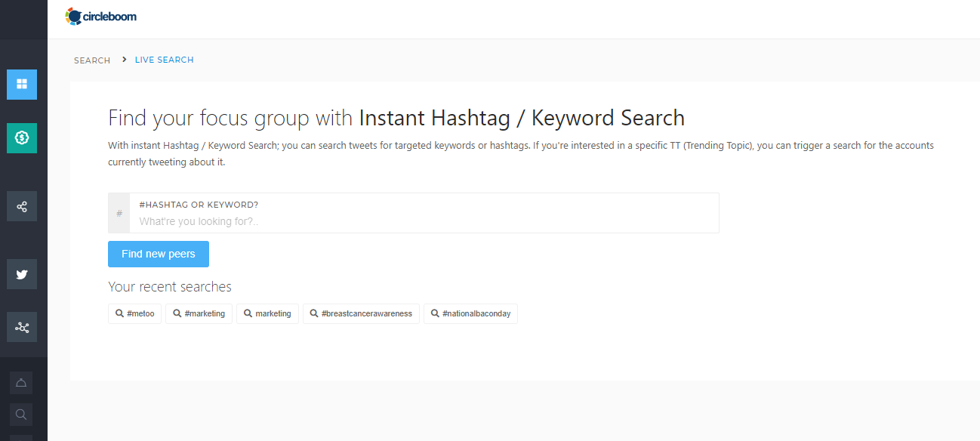Click the Circleboom logo
Viewport: 980px width, 441px height.
101,16
